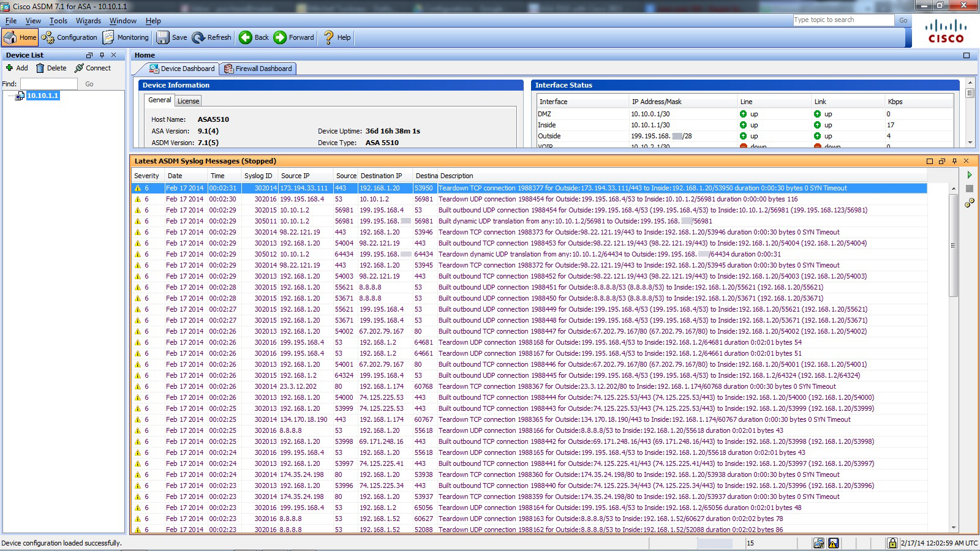
Task: Select the DMZ interface row
Action: 745,114
